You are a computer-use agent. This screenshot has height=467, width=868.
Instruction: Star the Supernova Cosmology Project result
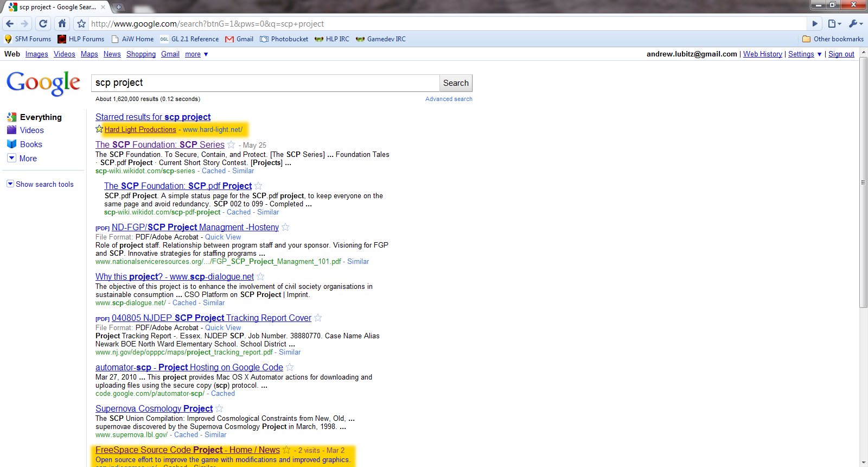219,408
